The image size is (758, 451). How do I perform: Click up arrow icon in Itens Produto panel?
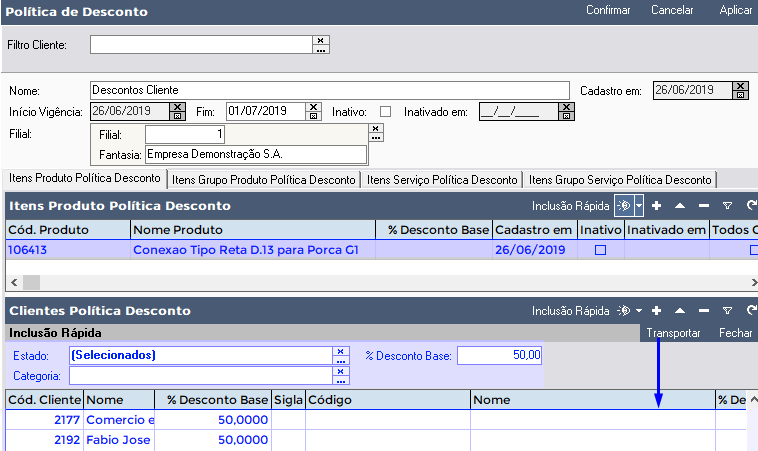tap(680, 206)
